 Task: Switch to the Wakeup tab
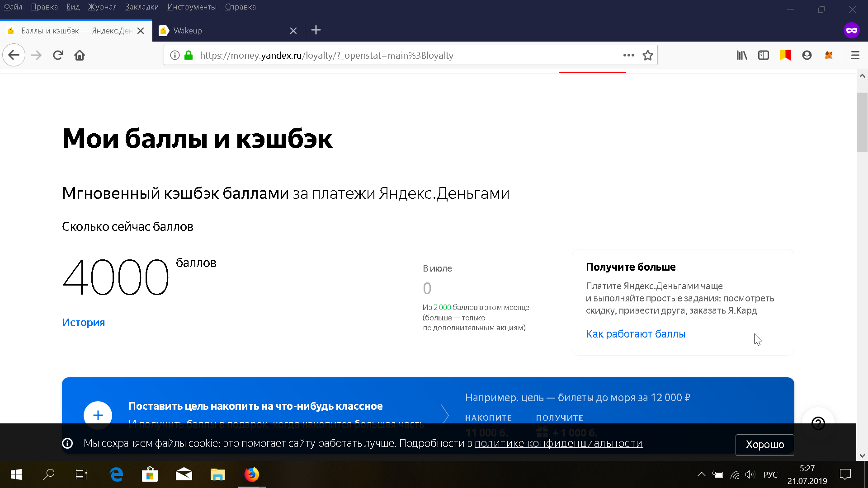click(228, 31)
